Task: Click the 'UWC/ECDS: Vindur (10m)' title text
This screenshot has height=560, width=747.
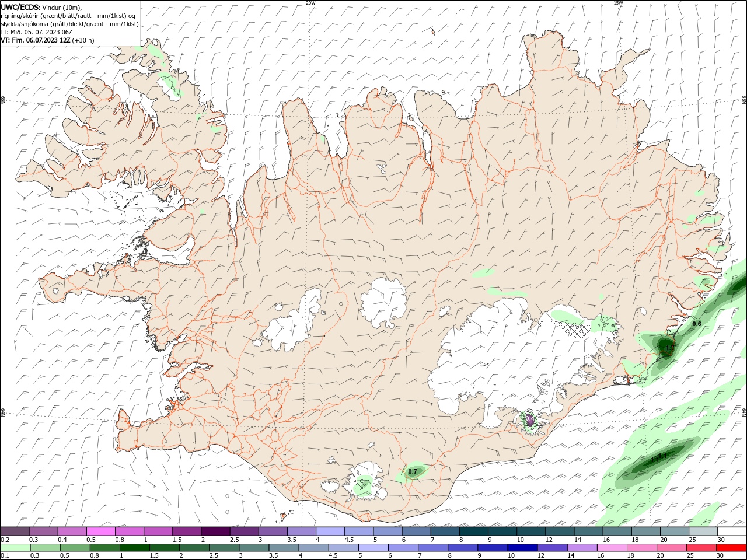Action: (x=41, y=7)
